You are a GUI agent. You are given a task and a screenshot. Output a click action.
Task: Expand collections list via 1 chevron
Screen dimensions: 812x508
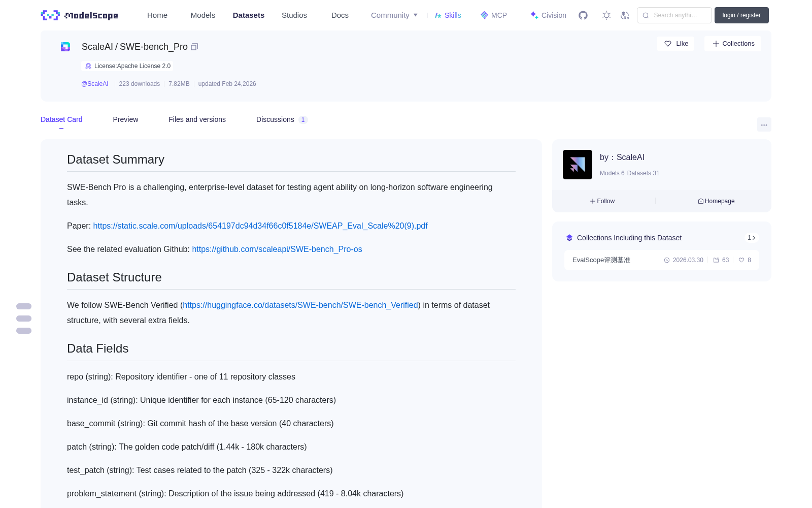[x=752, y=238]
